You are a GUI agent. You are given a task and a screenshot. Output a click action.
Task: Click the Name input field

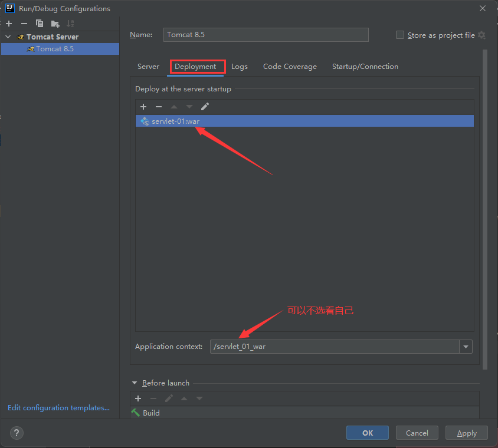pyautogui.click(x=266, y=35)
